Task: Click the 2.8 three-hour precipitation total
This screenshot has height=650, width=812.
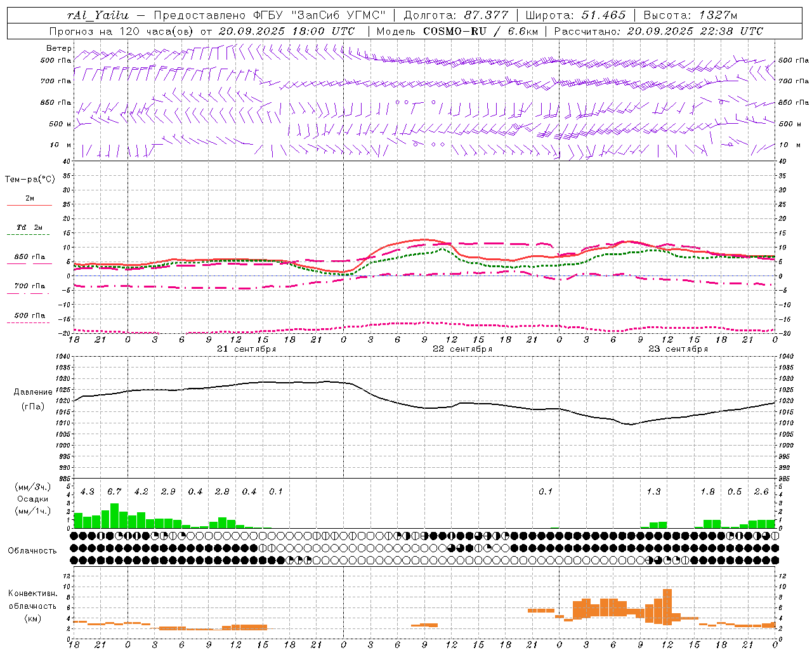Action: click(x=222, y=491)
